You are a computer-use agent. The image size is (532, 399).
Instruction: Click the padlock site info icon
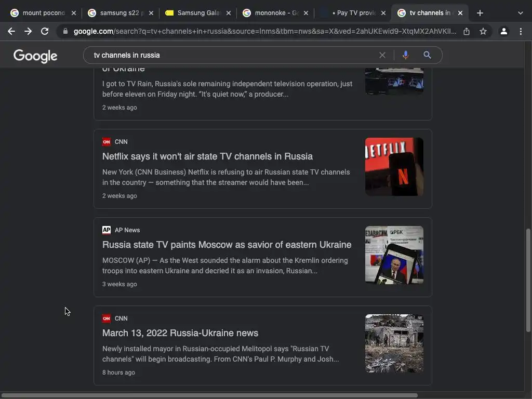(65, 31)
